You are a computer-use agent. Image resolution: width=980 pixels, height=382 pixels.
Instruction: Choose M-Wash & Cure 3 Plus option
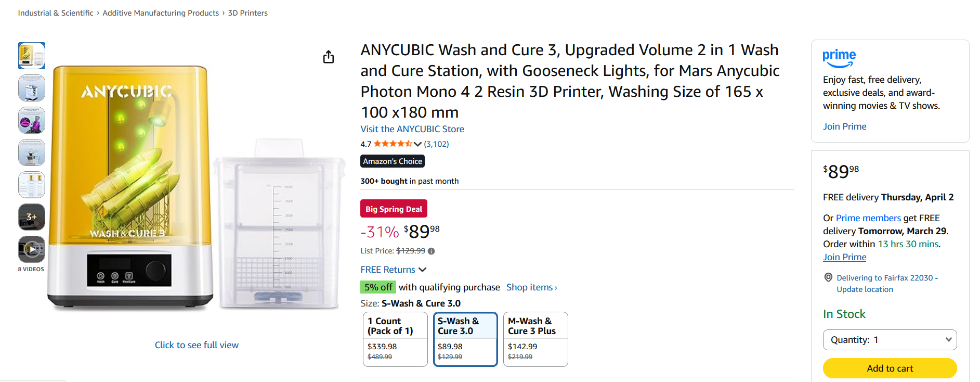(x=535, y=339)
